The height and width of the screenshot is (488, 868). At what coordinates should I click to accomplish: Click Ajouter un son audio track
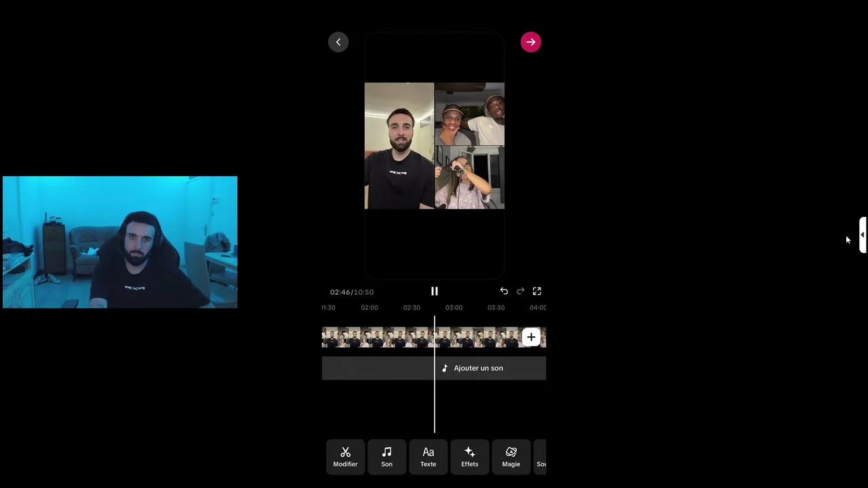434,368
